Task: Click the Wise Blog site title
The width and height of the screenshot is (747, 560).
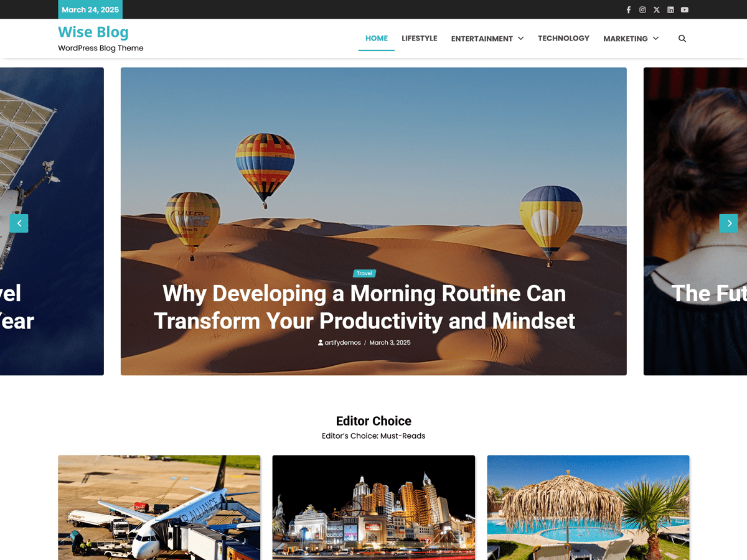Action: (x=93, y=32)
